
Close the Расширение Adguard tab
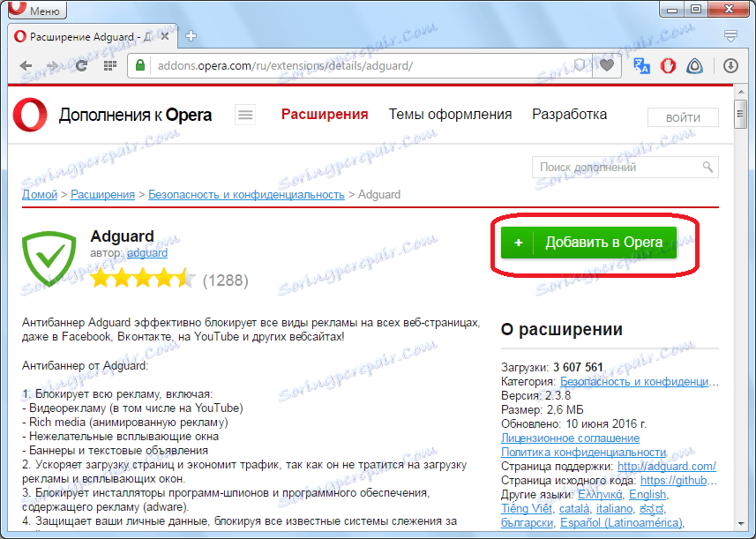pos(165,36)
